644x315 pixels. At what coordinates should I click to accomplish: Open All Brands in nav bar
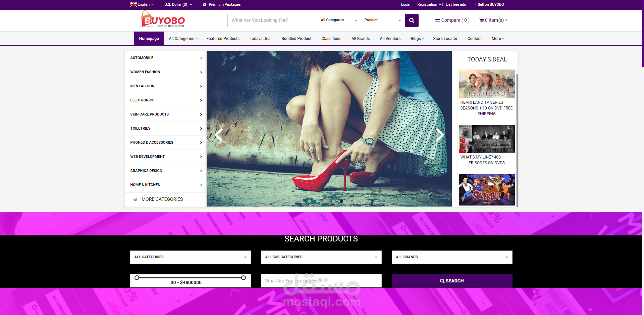click(x=360, y=39)
